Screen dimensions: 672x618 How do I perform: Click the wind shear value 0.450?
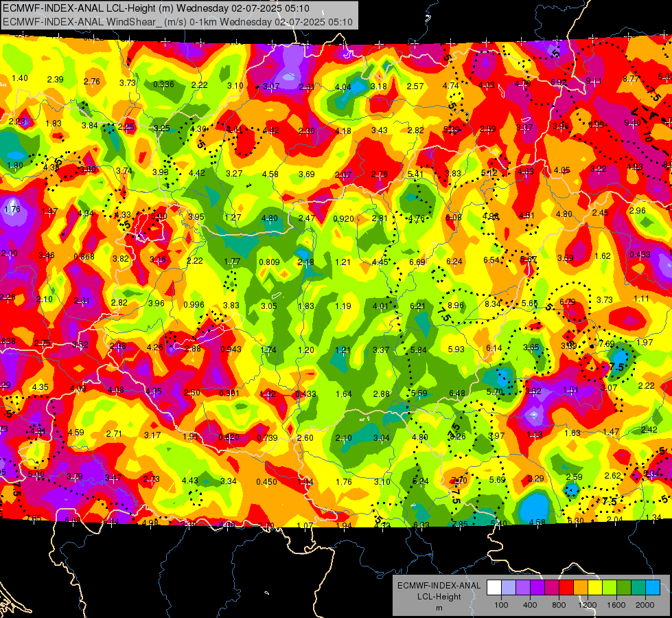266,482
